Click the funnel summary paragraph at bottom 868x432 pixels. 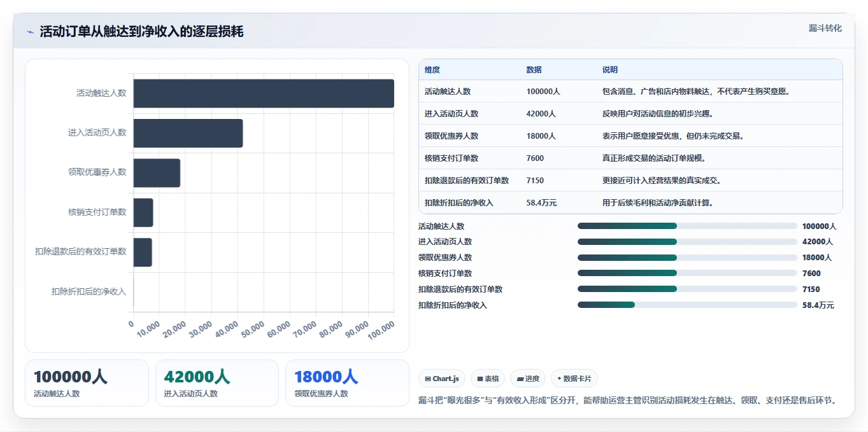[627, 400]
